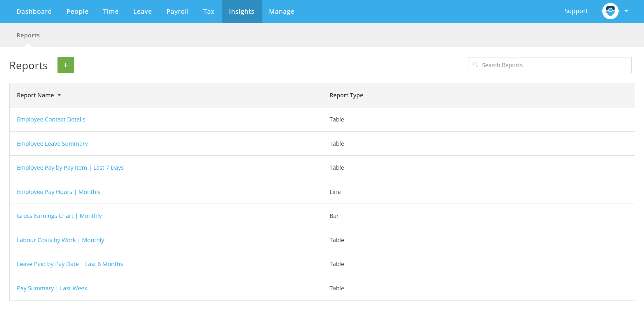Click the magnifier icon in Search Reports
This screenshot has width=644, height=309.
pyautogui.click(x=476, y=65)
